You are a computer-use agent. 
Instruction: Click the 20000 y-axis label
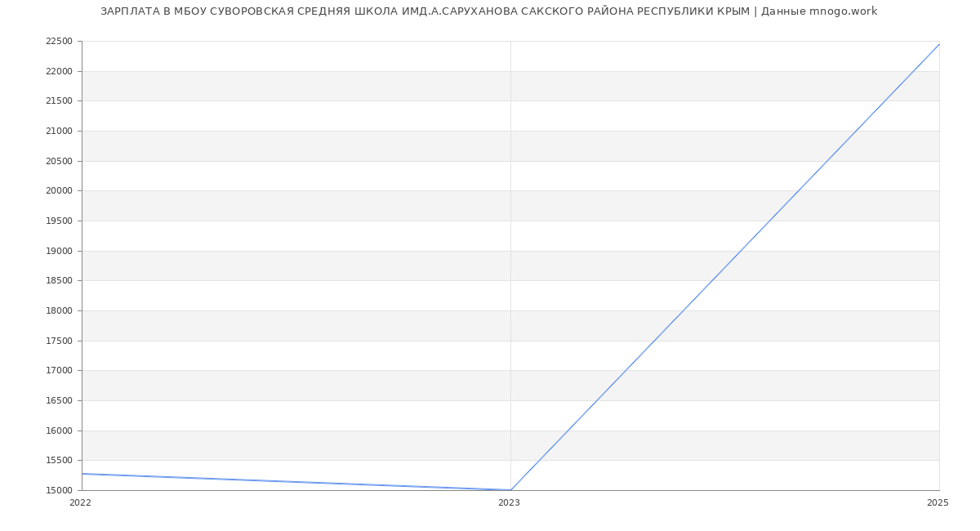[59, 191]
